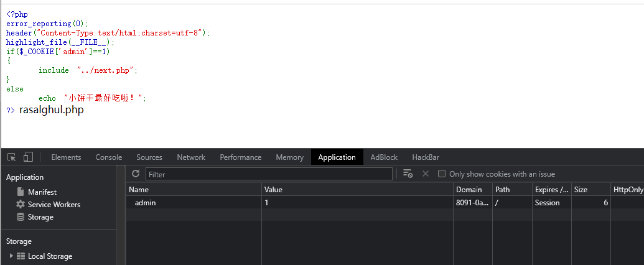Click the Manifest file icon
644x265 pixels.
pos(20,192)
